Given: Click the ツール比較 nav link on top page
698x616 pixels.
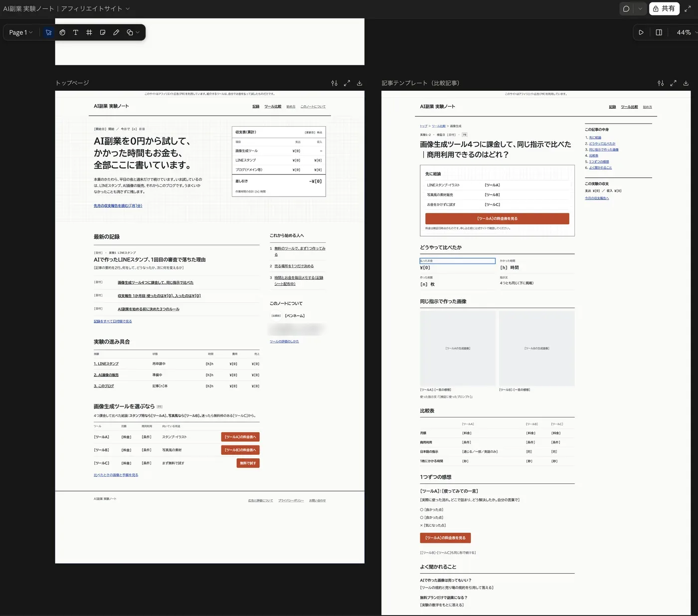Looking at the screenshot, I should pos(273,107).
